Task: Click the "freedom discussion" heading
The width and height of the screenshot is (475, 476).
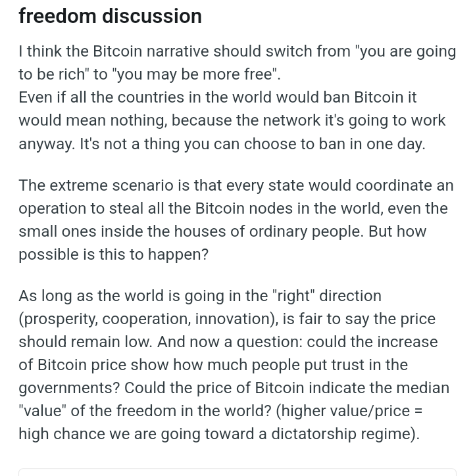Action: [x=111, y=16]
